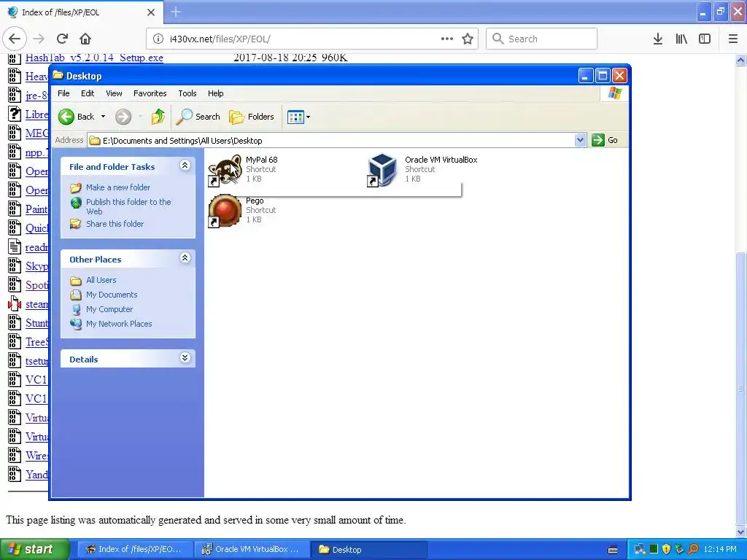Click the Explorer address field path
The width and height of the screenshot is (747, 560).
coord(331,141)
